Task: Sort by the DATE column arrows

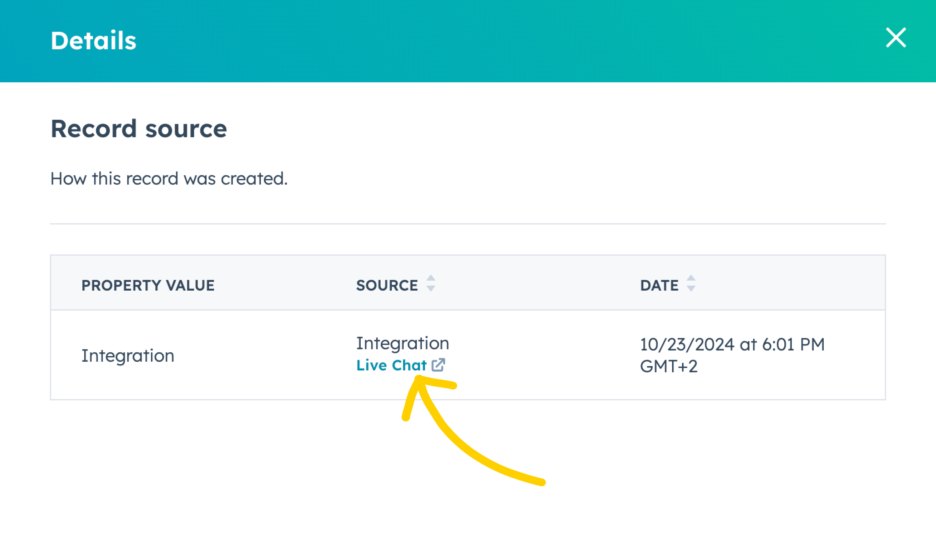Action: [x=690, y=283]
